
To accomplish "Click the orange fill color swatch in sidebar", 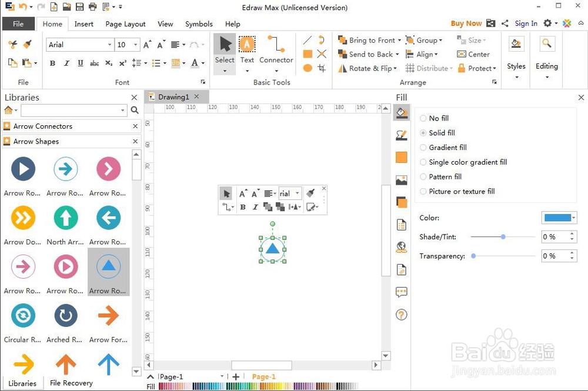I will tap(401, 158).
